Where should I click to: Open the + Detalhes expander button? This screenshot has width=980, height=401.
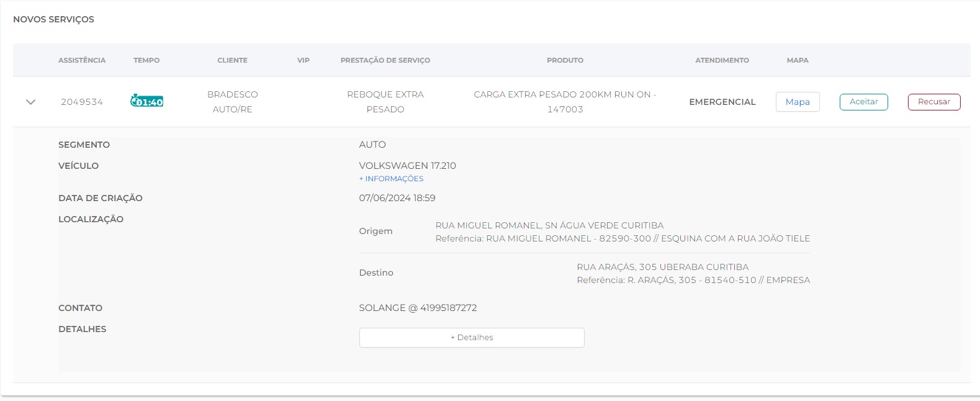point(472,338)
